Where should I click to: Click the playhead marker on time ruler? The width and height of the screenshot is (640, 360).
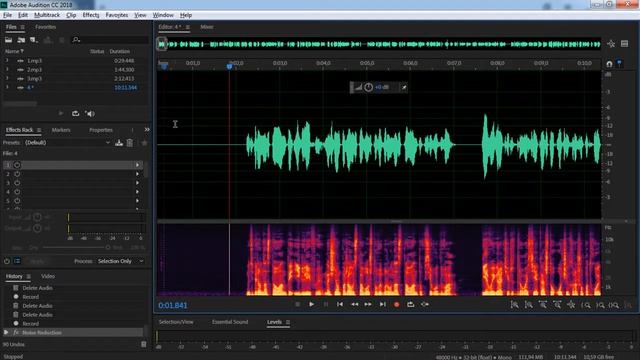point(229,66)
